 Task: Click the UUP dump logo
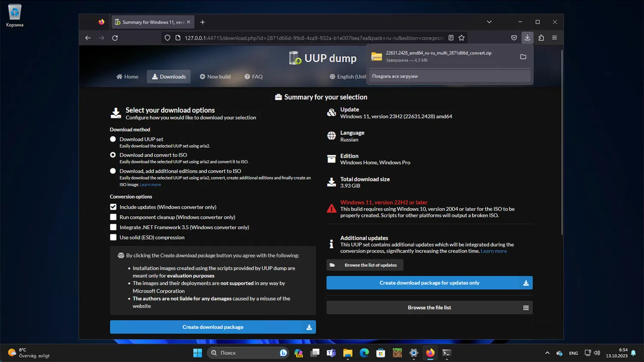coord(323,58)
